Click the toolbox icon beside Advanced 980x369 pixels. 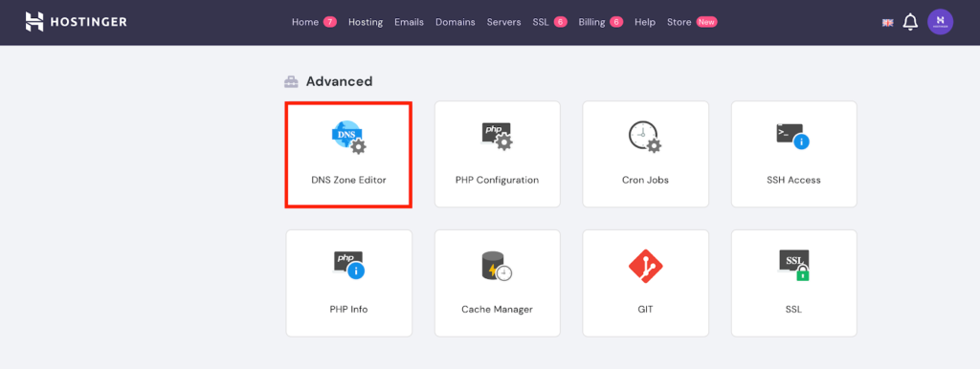pos(291,81)
